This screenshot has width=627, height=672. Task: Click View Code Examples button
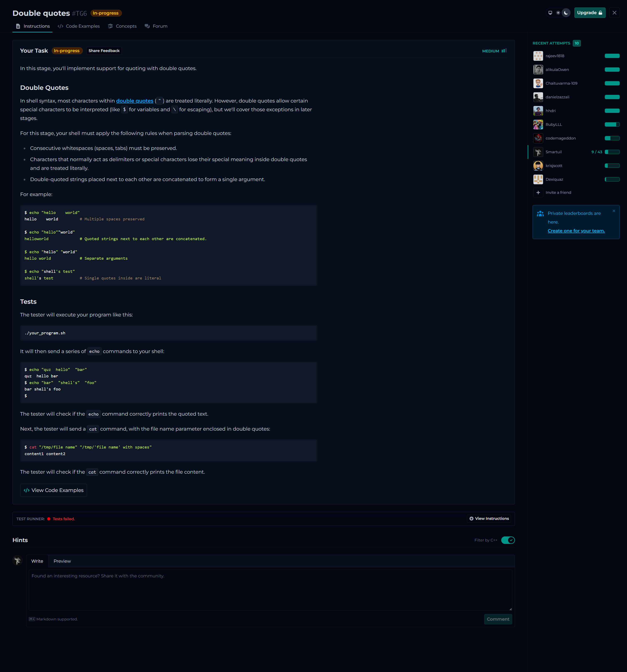tap(54, 490)
